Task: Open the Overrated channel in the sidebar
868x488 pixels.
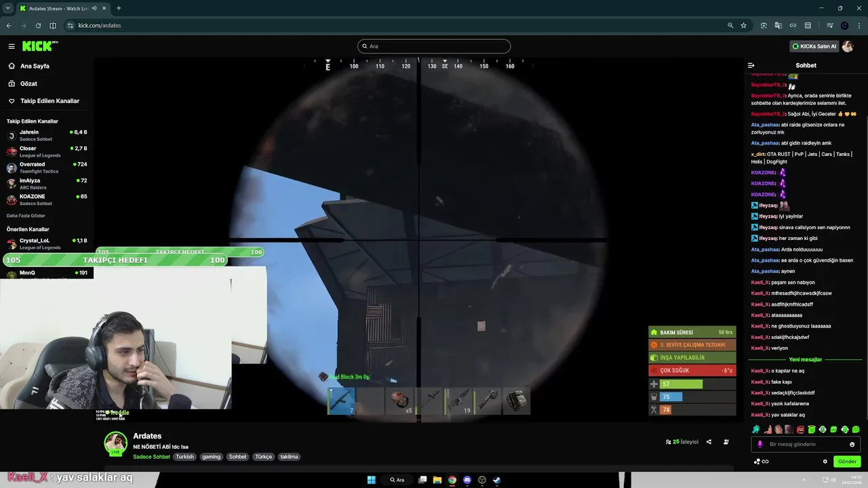Action: point(47,167)
